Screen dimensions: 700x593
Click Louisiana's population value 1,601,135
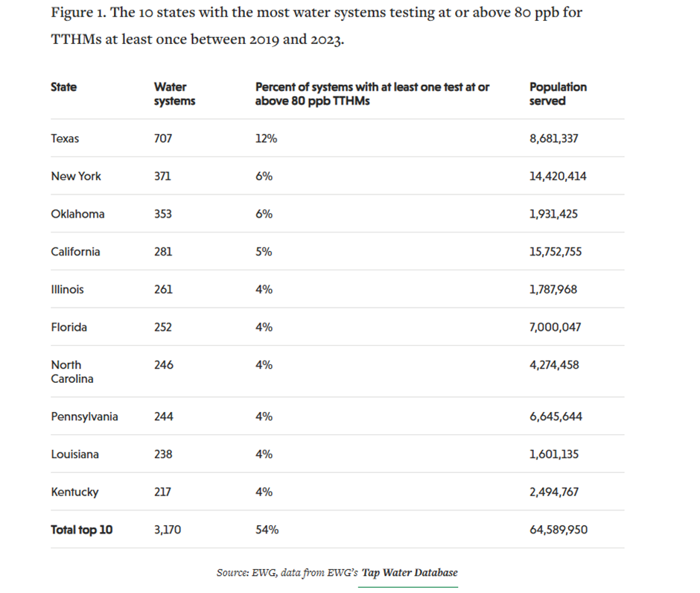pos(554,454)
